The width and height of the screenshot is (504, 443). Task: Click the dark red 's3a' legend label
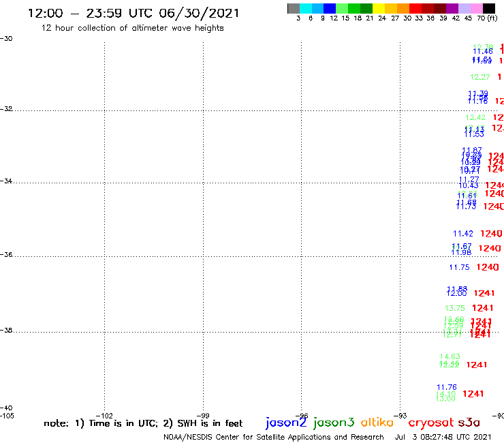coord(469,423)
